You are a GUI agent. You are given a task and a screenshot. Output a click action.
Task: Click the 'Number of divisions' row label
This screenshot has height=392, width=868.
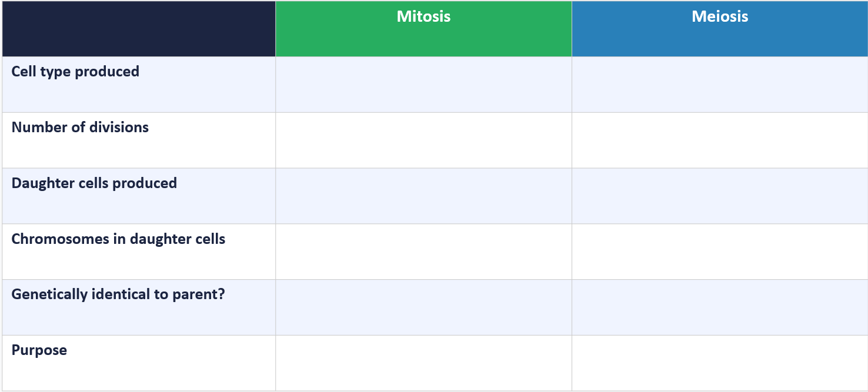[x=80, y=128]
